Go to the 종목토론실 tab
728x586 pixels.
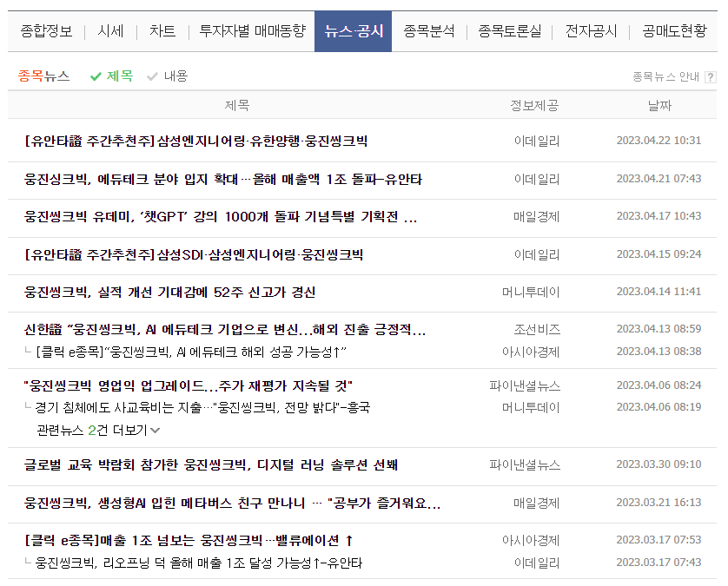tap(510, 31)
